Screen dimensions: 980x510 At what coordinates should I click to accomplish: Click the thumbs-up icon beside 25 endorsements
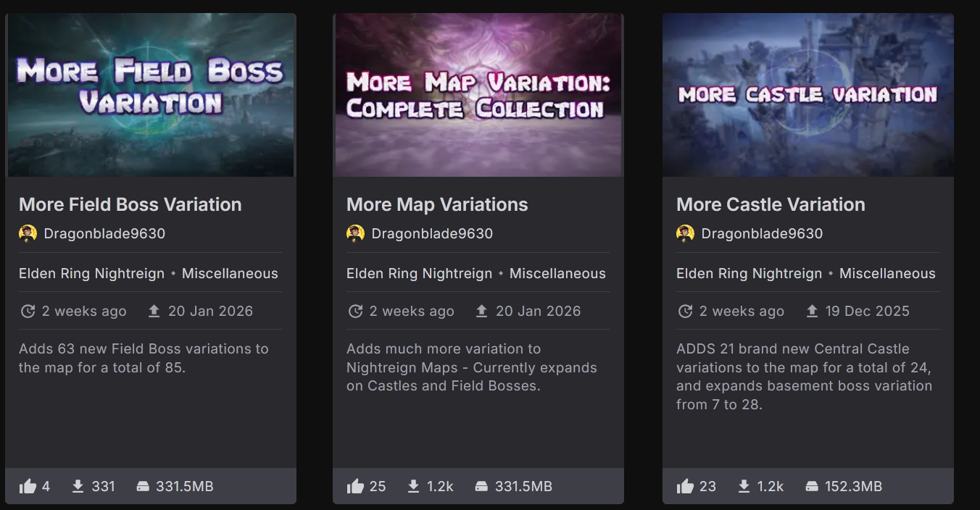click(355, 486)
